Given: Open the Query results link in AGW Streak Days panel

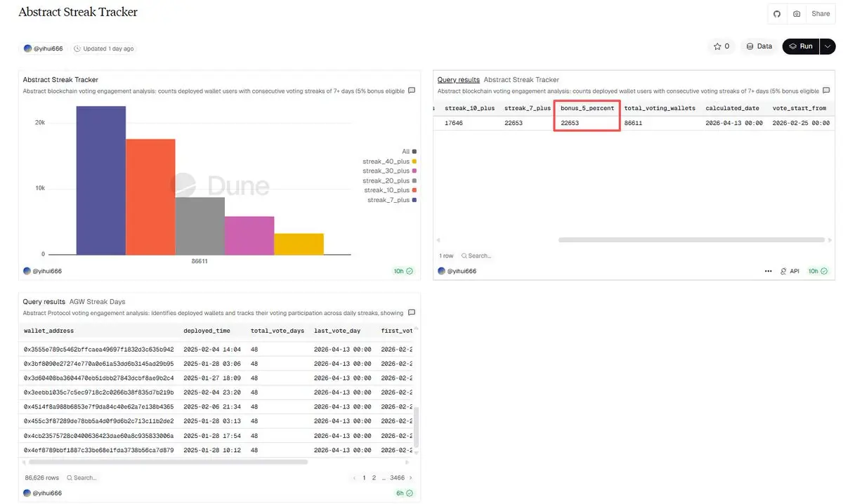Looking at the screenshot, I should pos(44,302).
